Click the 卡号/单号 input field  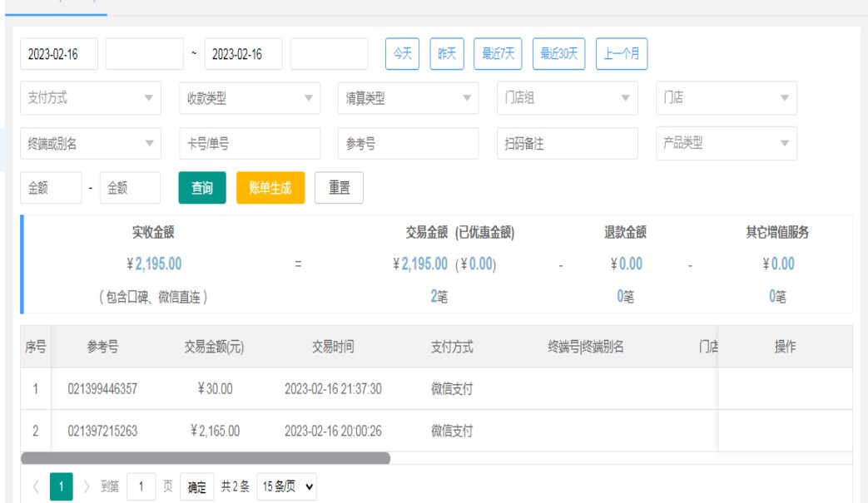coord(249,143)
